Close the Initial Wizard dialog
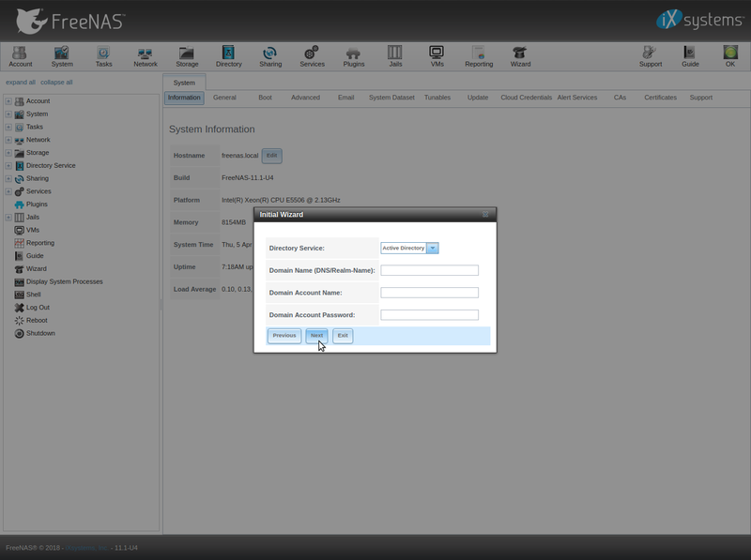This screenshot has width=751, height=560. click(485, 215)
